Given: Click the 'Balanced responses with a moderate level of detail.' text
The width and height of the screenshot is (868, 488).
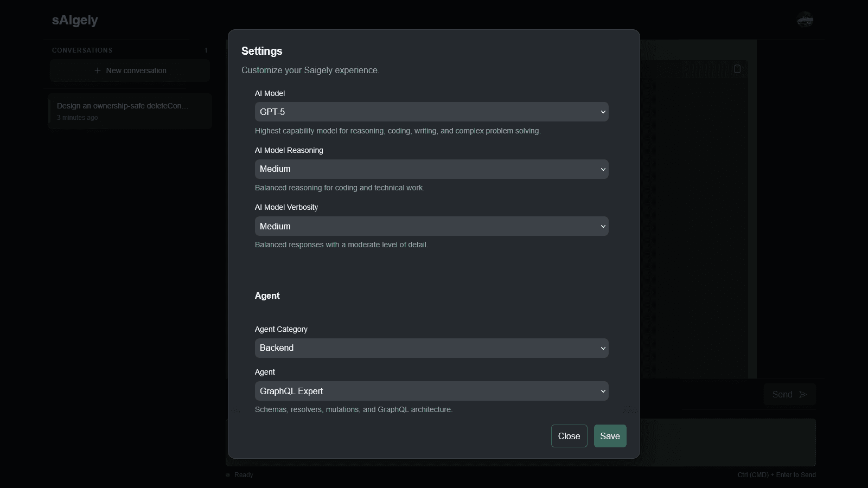Looking at the screenshot, I should click(x=341, y=245).
